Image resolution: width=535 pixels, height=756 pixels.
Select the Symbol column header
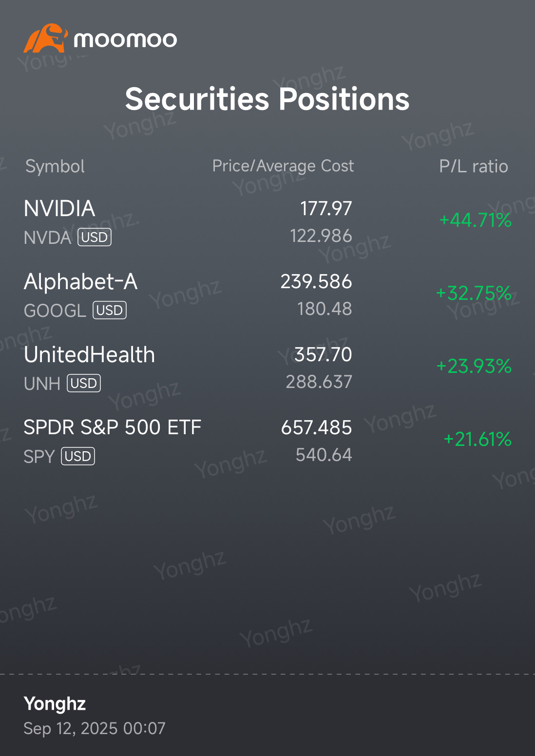click(55, 166)
